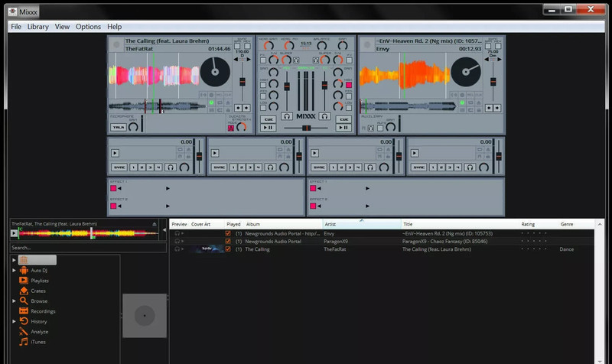
Task: Select previous effect for right Effect 2
Action: [319, 206]
